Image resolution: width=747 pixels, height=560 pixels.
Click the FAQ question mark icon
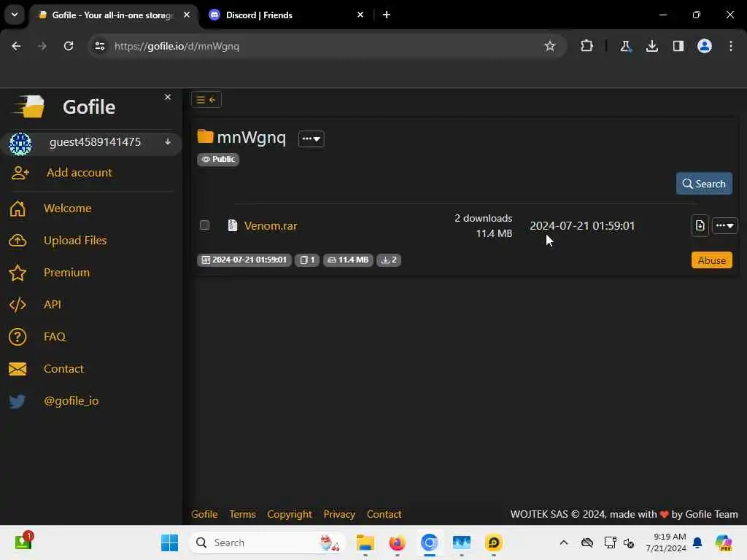[x=18, y=337]
